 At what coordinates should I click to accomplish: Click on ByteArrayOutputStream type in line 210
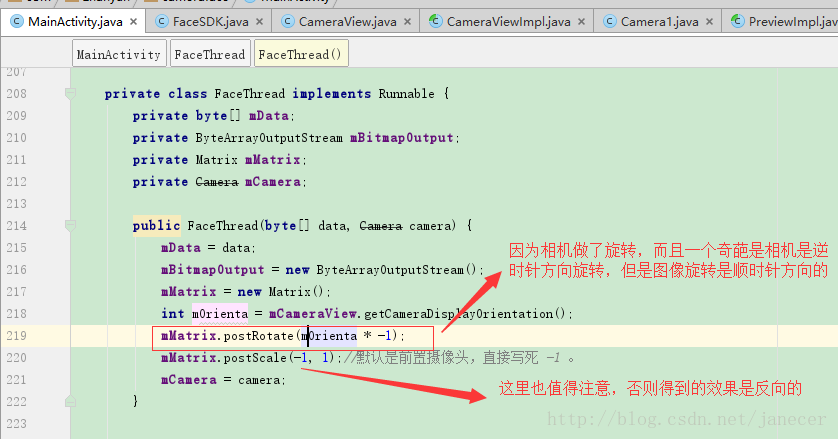click(269, 138)
